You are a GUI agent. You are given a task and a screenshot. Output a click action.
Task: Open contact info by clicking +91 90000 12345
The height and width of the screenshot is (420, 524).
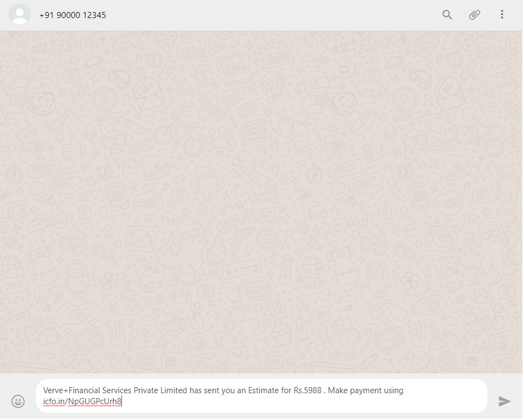72,15
